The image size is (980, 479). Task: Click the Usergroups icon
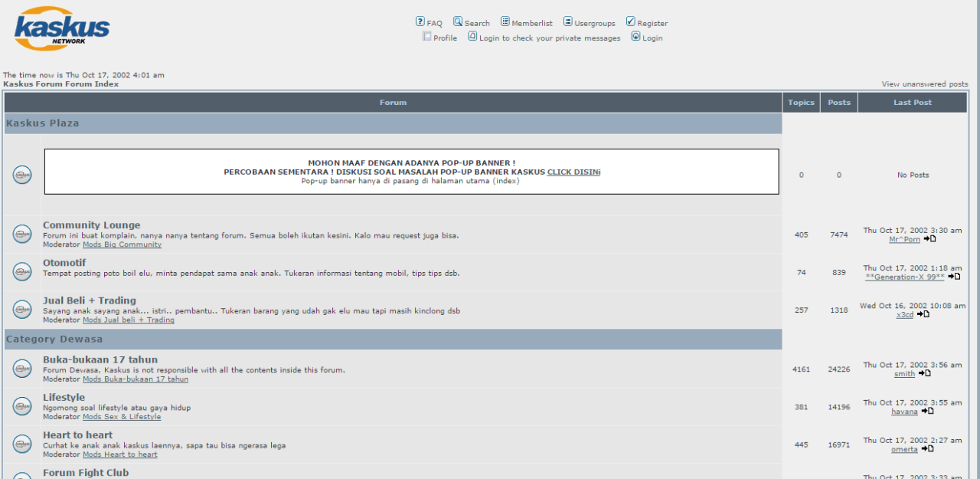click(x=568, y=21)
